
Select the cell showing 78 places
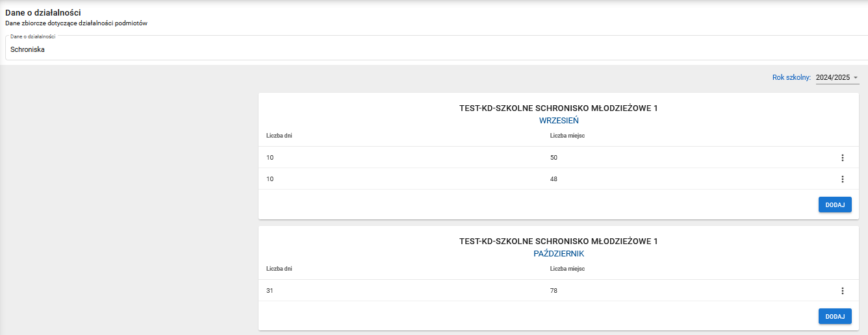[554, 291]
